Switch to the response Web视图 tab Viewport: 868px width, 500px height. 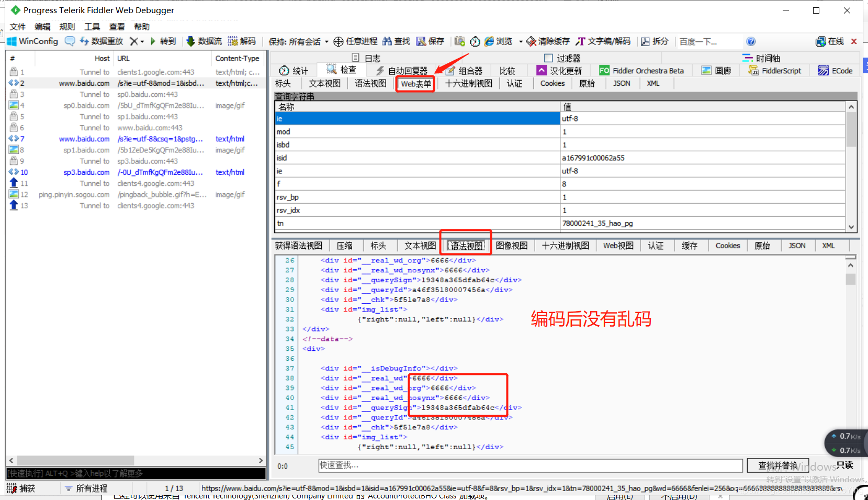click(x=618, y=246)
